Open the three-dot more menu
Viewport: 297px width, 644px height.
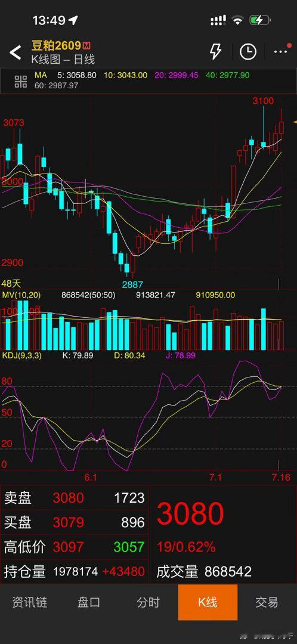coord(280,52)
